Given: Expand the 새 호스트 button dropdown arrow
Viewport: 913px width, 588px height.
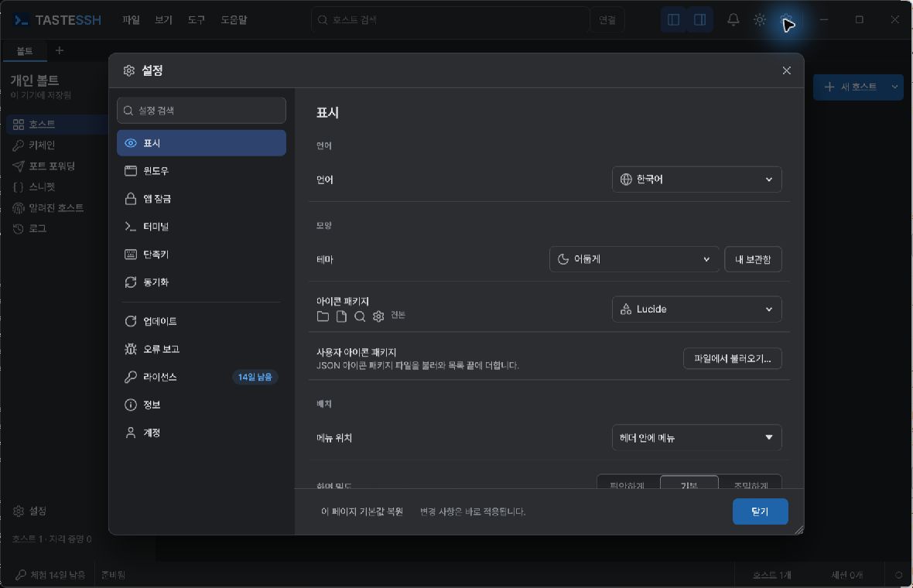Looking at the screenshot, I should [x=894, y=87].
